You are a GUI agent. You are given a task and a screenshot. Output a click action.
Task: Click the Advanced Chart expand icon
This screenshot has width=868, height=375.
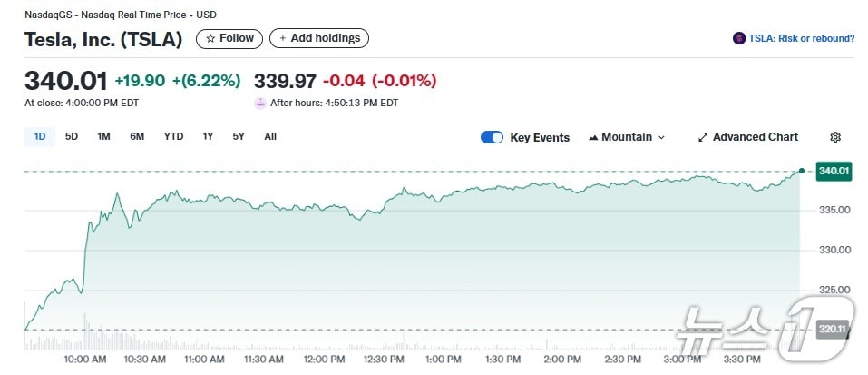(703, 138)
